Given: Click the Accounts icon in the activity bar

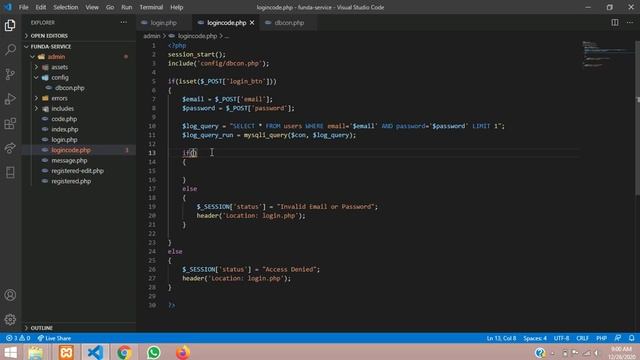Looking at the screenshot, I should [x=10, y=295].
